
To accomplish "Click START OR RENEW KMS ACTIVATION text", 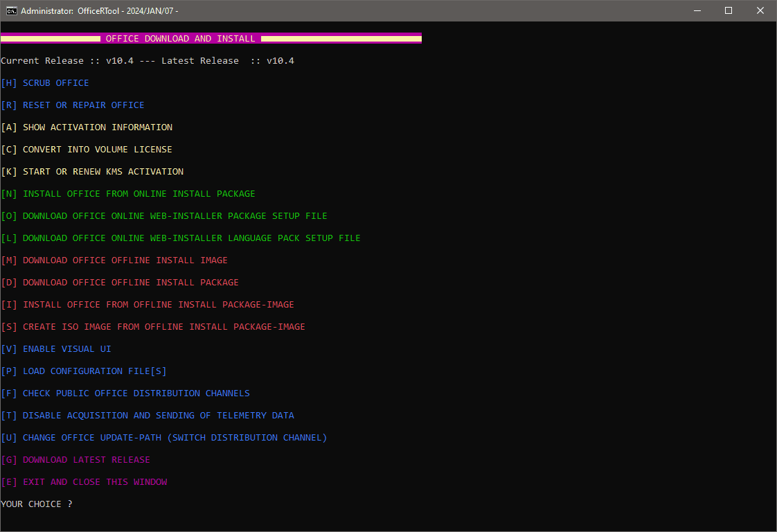I will pos(103,172).
